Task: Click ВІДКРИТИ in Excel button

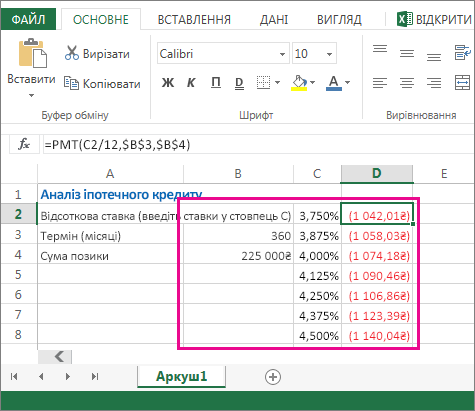Action: 435,19
